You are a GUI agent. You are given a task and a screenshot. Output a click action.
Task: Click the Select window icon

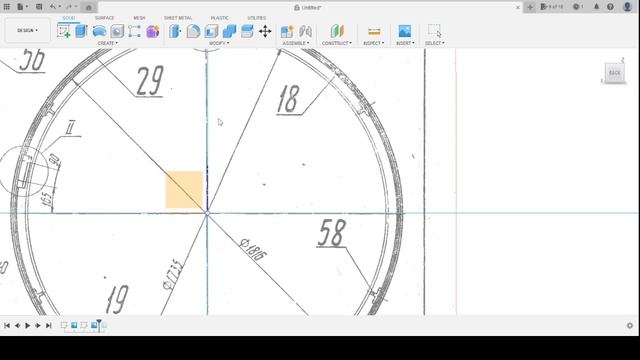tap(435, 31)
